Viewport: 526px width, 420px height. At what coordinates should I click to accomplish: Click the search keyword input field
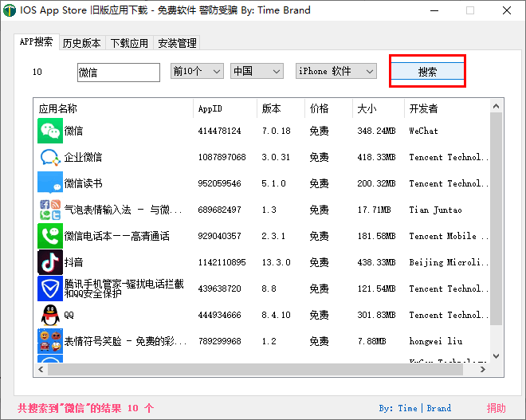(x=119, y=72)
